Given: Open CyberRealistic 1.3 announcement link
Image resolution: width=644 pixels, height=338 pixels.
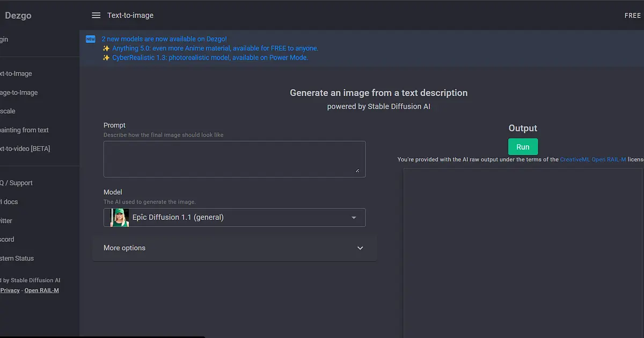Looking at the screenshot, I should click(x=210, y=57).
